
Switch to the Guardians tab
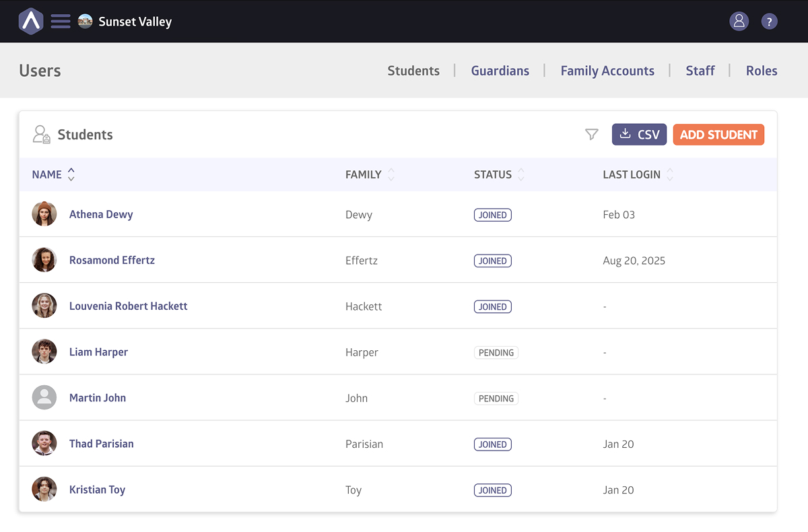(500, 71)
